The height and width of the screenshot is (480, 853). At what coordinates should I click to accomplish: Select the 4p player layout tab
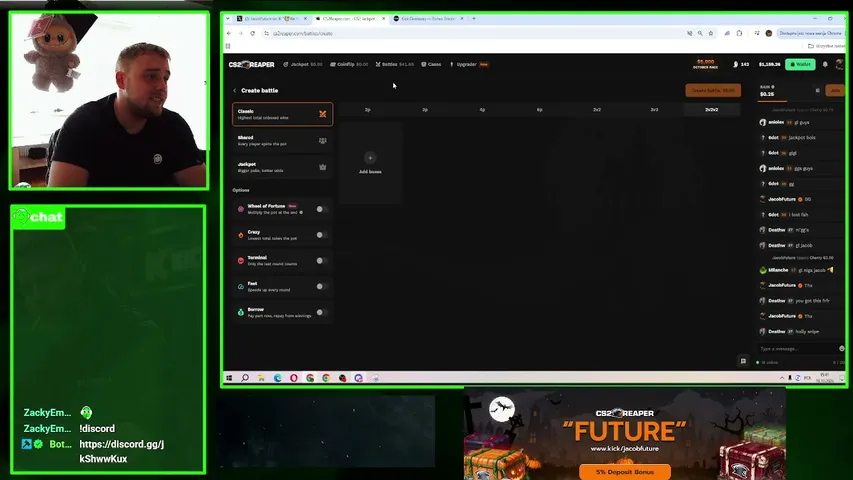[x=482, y=110]
